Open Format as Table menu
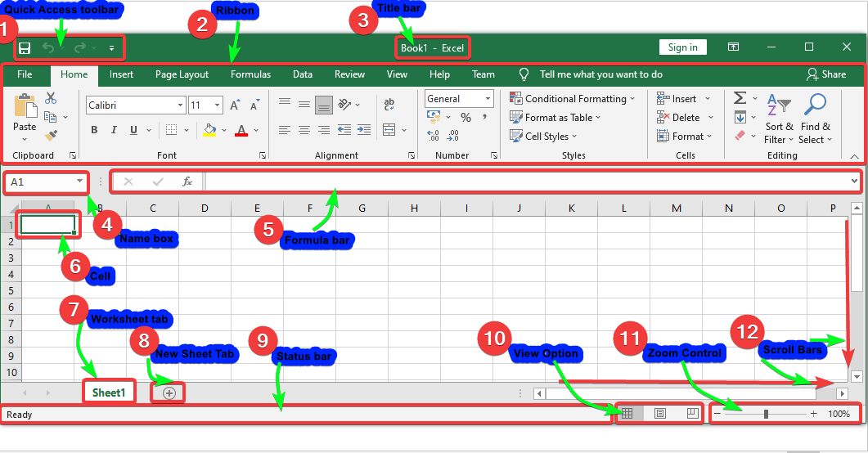868x453 pixels. pyautogui.click(x=555, y=117)
